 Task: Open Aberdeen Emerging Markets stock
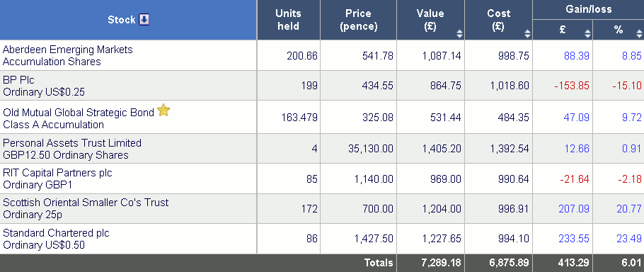(68, 55)
